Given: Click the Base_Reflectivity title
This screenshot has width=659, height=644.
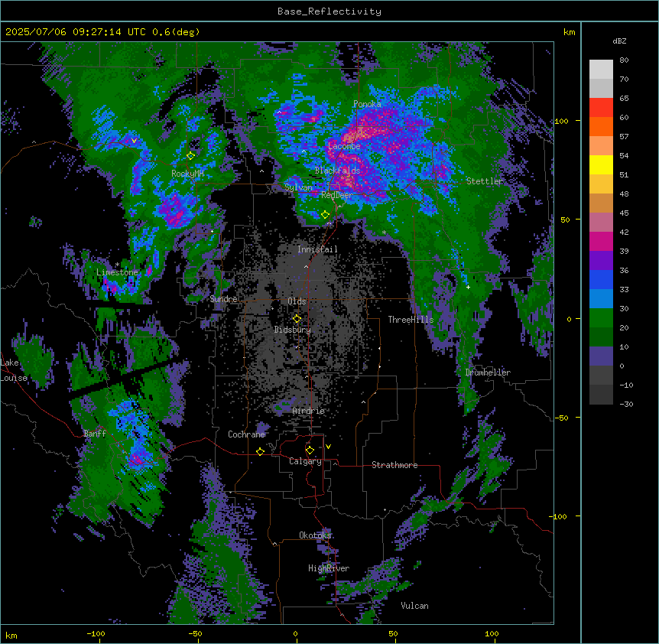Looking at the screenshot, I should 329,11.
